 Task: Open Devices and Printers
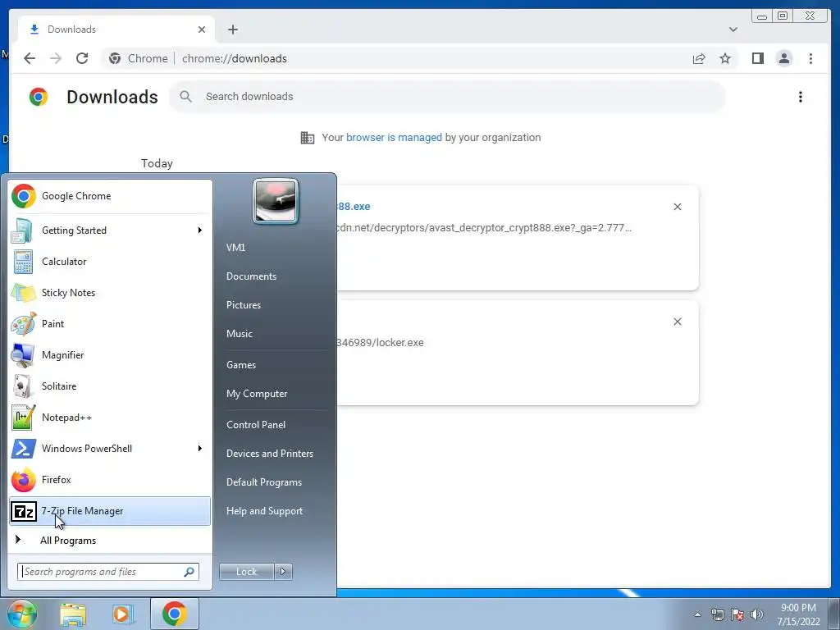(269, 454)
